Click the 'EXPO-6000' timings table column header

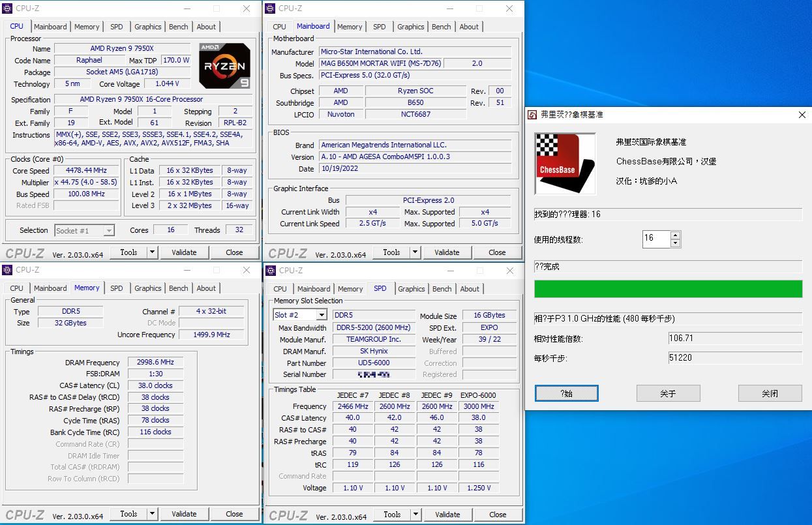point(479,395)
